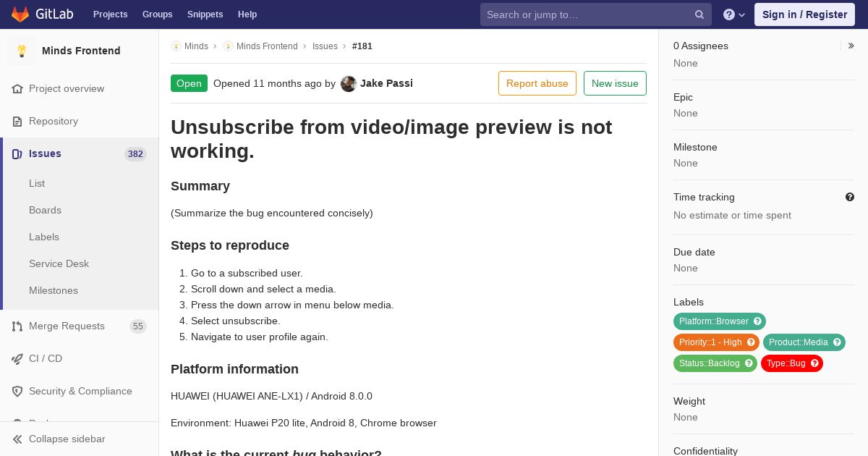
Task: Click help icon on Platform::Browser label
Action: [757, 321]
